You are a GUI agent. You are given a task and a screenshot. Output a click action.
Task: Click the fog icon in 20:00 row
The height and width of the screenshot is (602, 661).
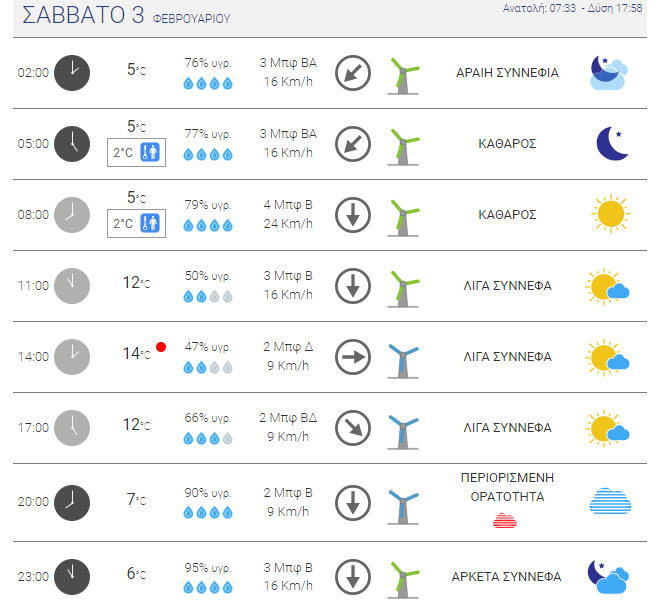pyautogui.click(x=610, y=502)
